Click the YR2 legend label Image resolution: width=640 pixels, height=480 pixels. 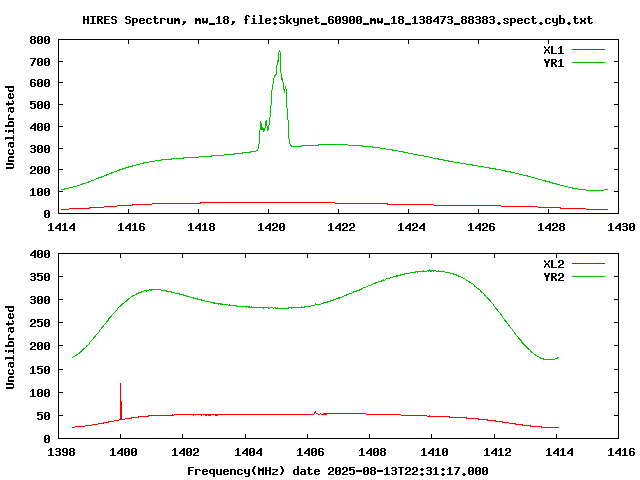point(553,277)
